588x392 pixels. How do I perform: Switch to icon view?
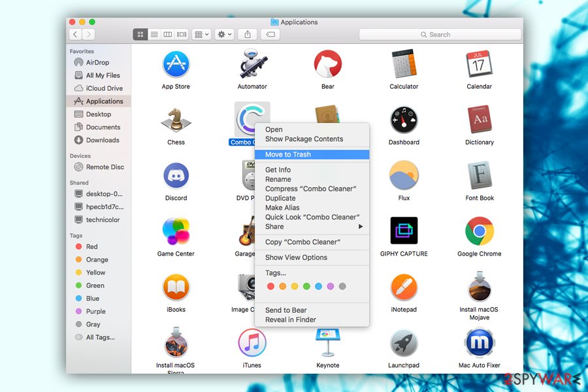click(x=140, y=35)
